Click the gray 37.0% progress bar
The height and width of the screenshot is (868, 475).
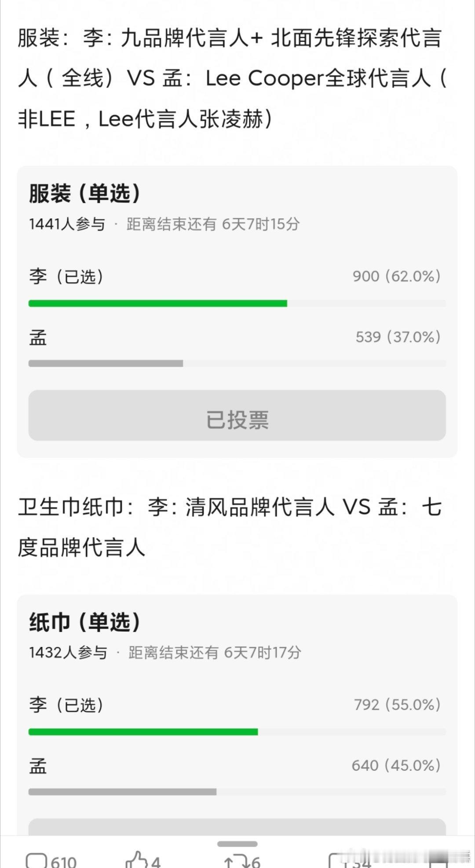tap(106, 363)
